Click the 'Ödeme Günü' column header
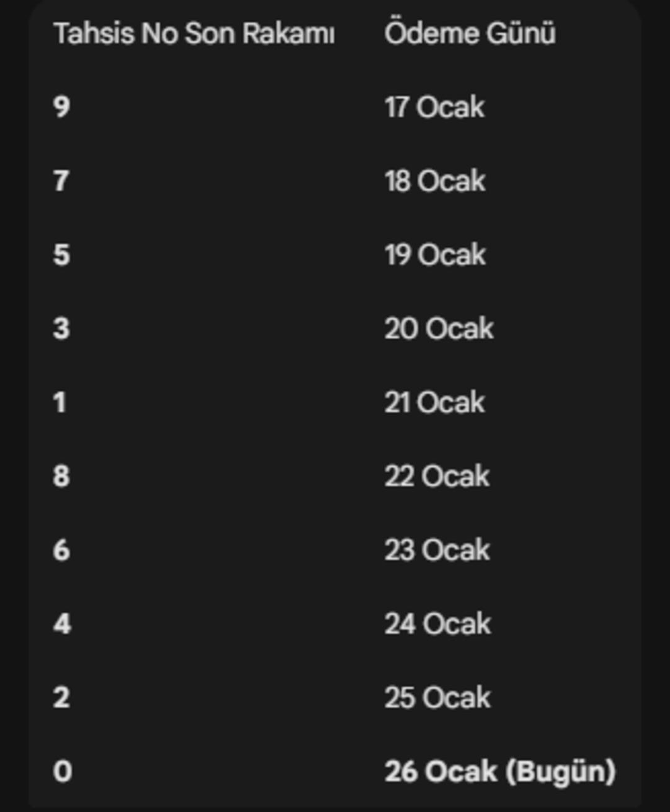This screenshot has width=670, height=812. [470, 34]
